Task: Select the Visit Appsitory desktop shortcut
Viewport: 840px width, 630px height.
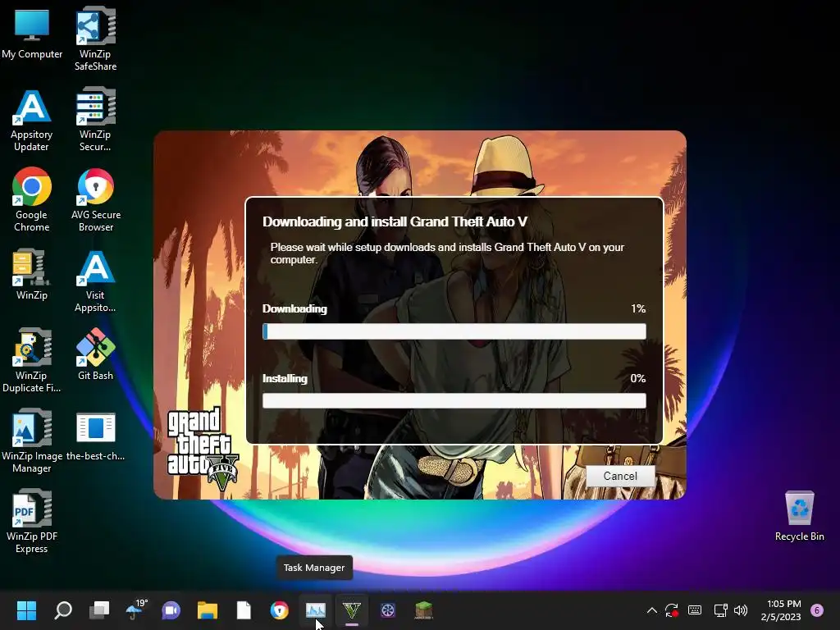Action: pyautogui.click(x=95, y=281)
